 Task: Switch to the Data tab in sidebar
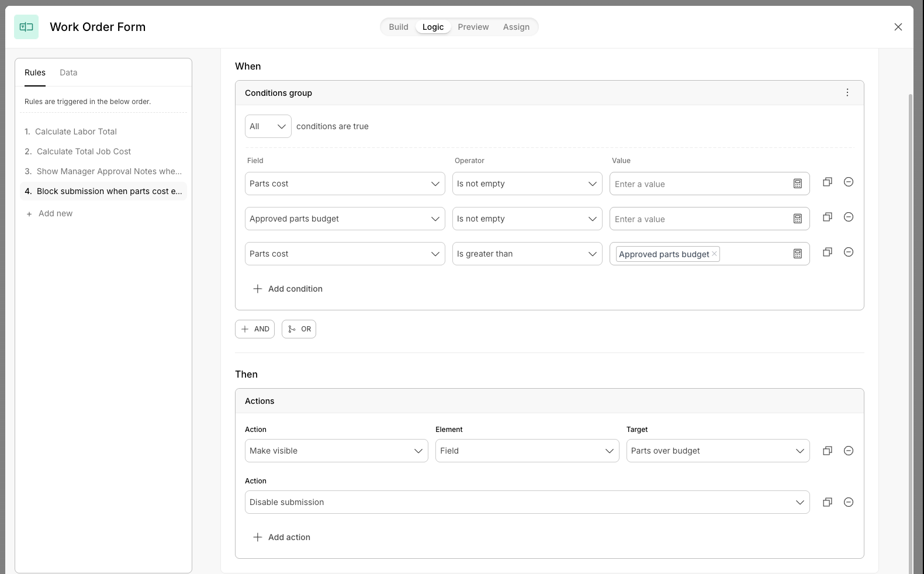tap(68, 72)
